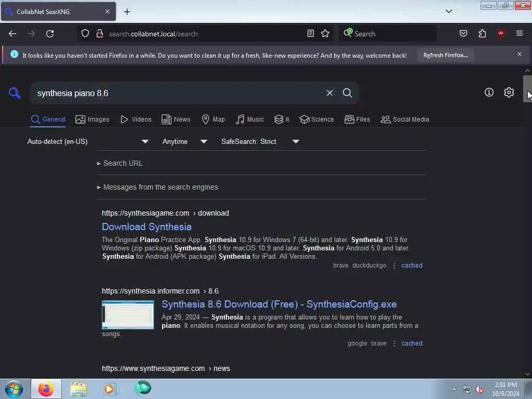Switch to the News category
532x399 pixels.
pos(176,119)
